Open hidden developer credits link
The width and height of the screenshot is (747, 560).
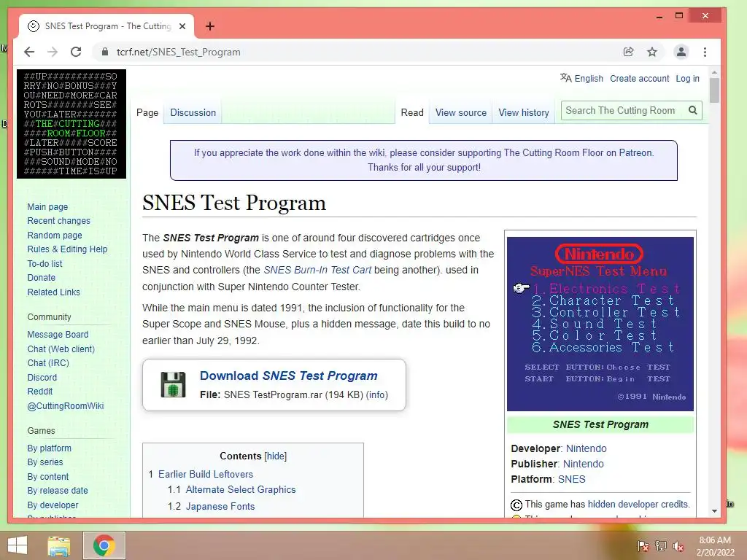click(638, 505)
